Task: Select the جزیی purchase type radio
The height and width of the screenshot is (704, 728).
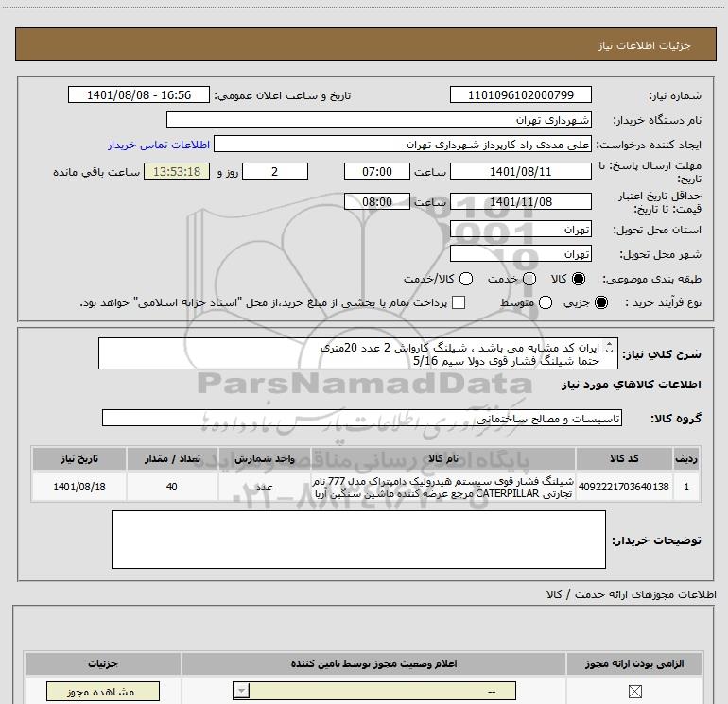Action: click(600, 302)
